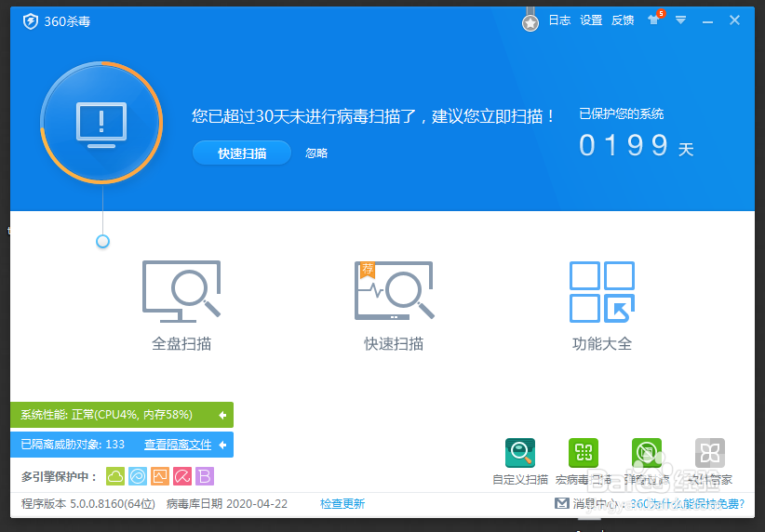Open 反馈 feedback menu
This screenshot has height=532, width=765.
pos(623,20)
